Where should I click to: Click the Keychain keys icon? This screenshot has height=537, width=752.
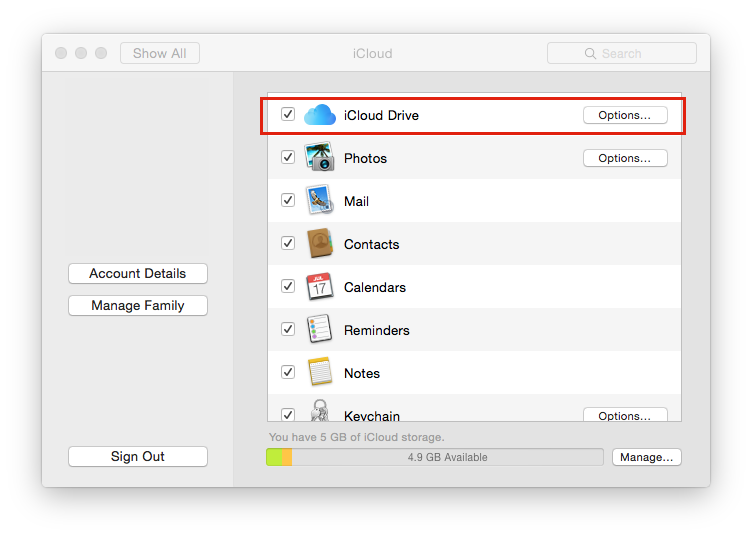[319, 410]
